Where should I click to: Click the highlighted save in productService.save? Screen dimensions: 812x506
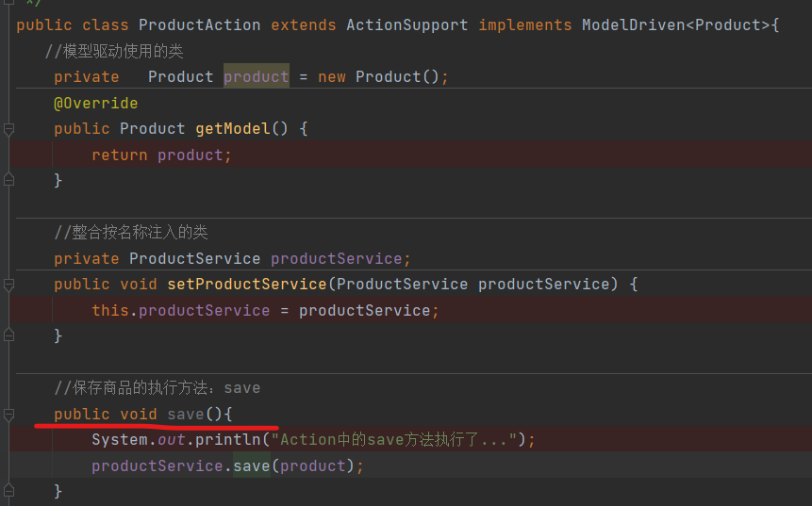(x=251, y=465)
